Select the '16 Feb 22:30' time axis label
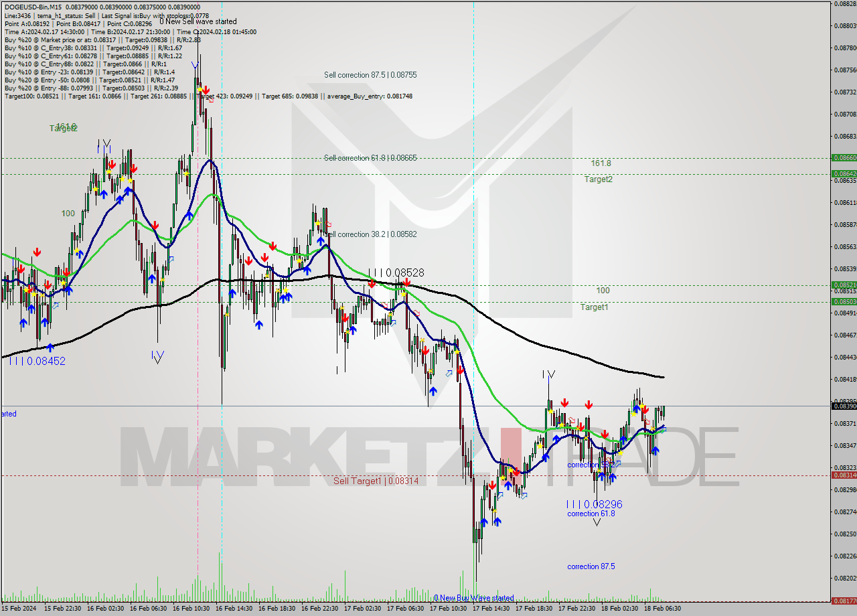This screenshot has width=857, height=616. pos(319,609)
